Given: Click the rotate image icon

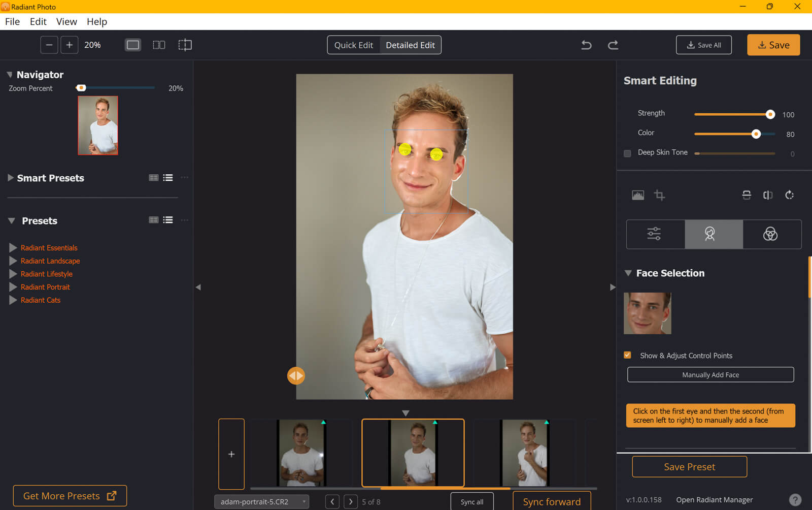Looking at the screenshot, I should click(x=789, y=195).
